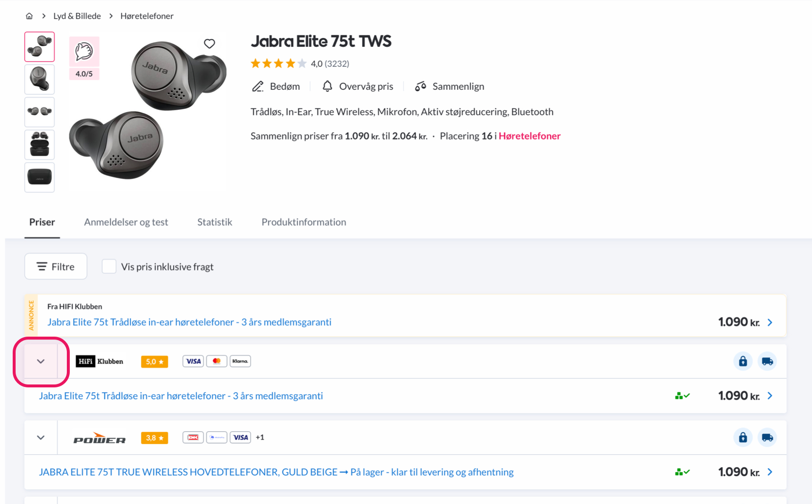Screen dimensions: 812x504
Task: Click Mastercard icon in HiFi Klubben row
Action: point(217,362)
